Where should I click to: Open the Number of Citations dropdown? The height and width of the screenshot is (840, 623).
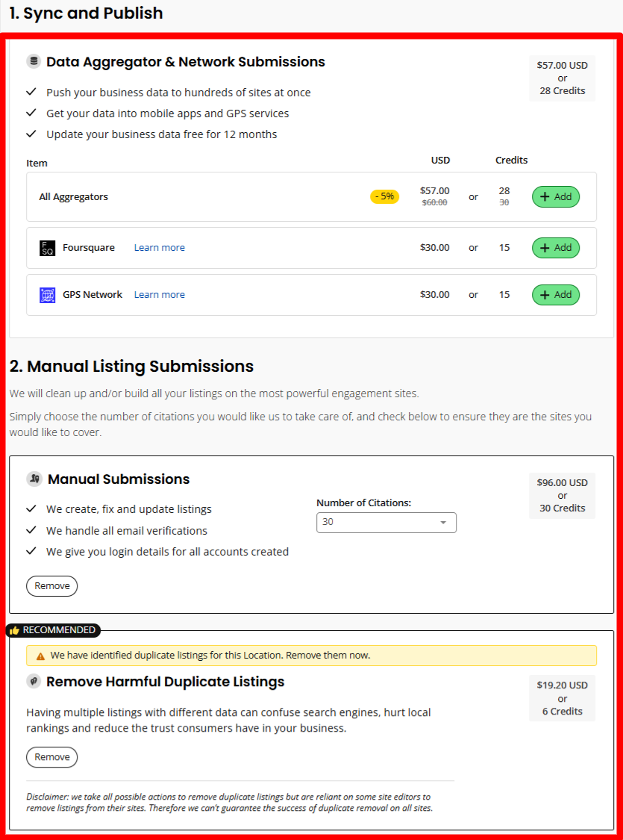[x=386, y=523]
